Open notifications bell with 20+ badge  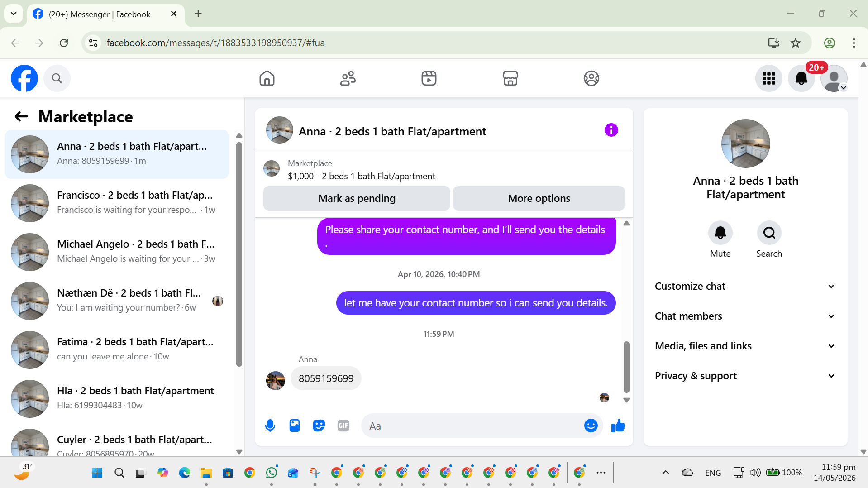801,78
